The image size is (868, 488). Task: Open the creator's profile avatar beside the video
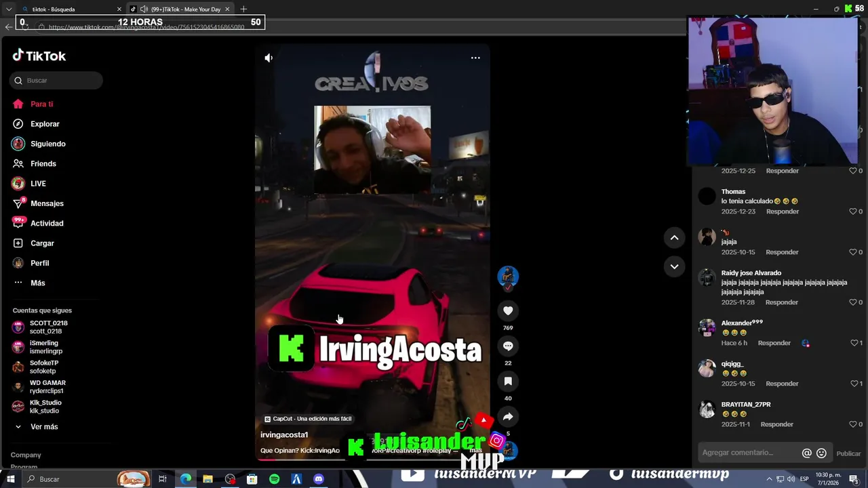coord(508,277)
